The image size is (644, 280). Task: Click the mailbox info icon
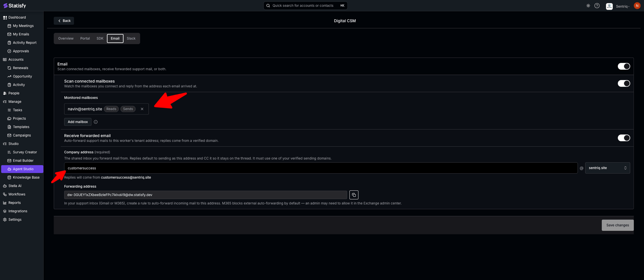click(x=96, y=122)
